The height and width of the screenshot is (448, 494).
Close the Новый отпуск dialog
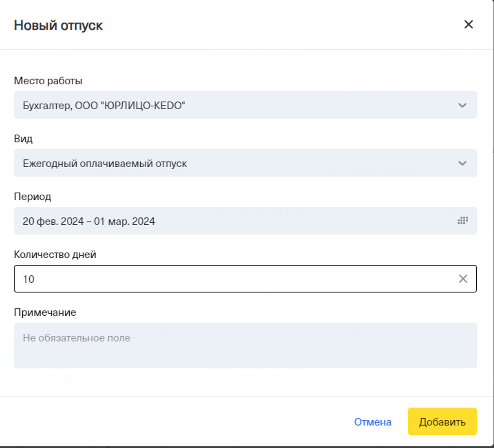click(x=468, y=25)
